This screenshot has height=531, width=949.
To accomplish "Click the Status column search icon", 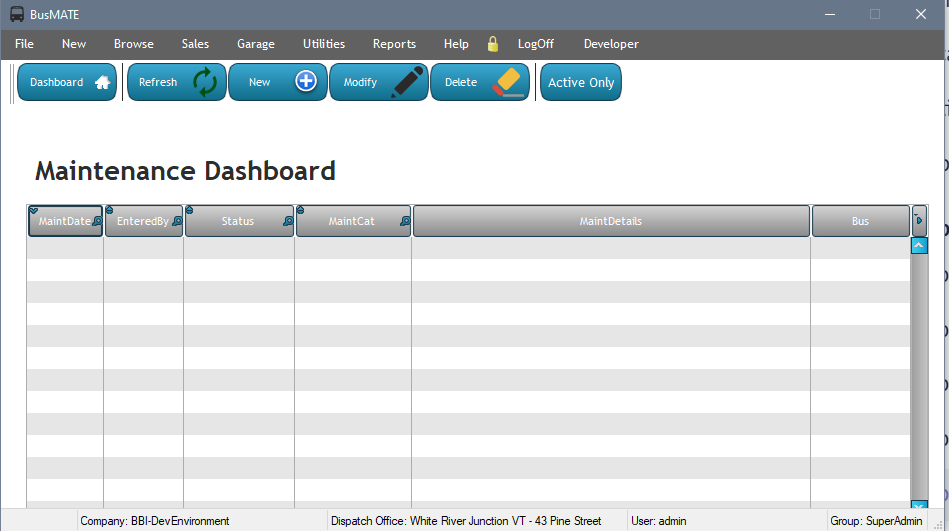I will coord(288,222).
